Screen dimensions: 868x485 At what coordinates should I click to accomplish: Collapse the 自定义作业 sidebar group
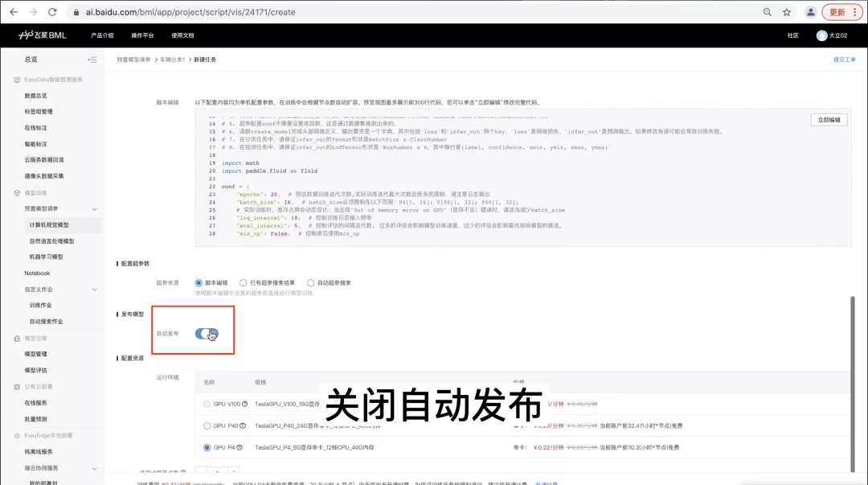94,290
